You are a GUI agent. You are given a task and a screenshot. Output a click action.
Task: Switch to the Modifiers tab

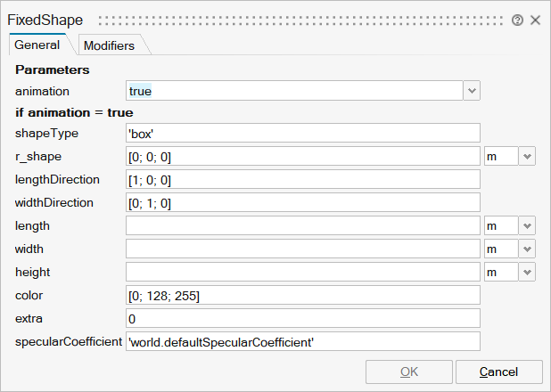(109, 45)
